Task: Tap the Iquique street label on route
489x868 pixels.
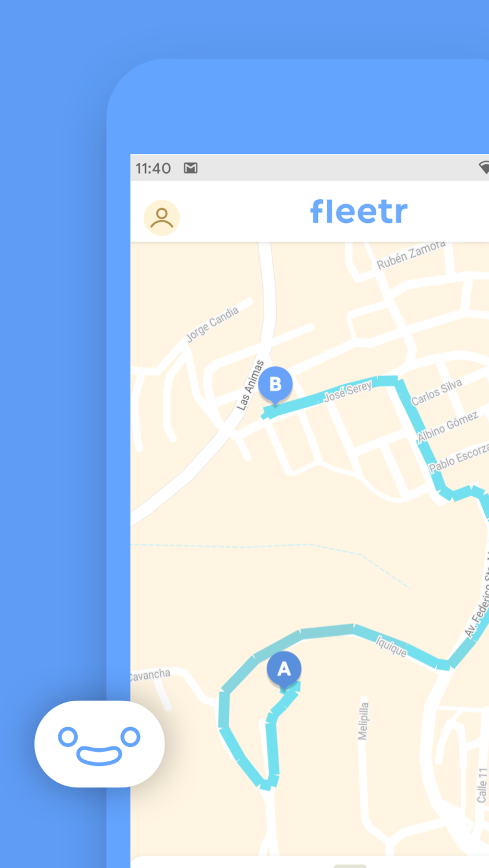Action: coord(391,646)
